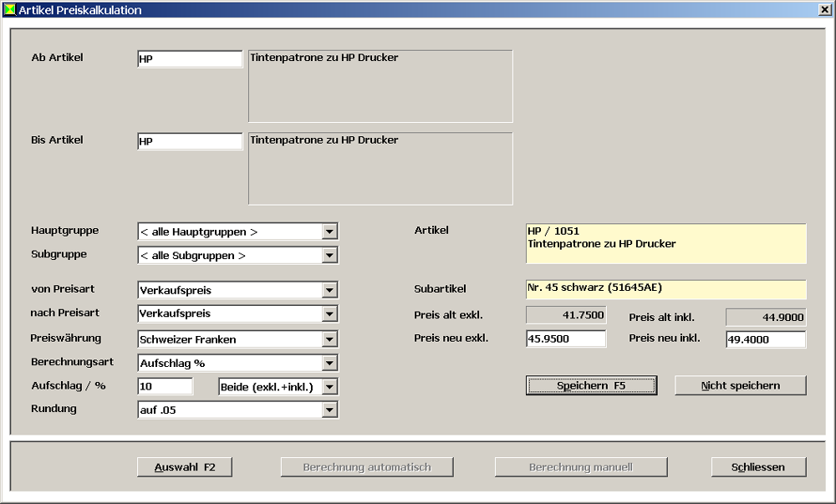The image size is (836, 504).
Task: Expand the Subgruppe combo box
Action: tap(329, 256)
